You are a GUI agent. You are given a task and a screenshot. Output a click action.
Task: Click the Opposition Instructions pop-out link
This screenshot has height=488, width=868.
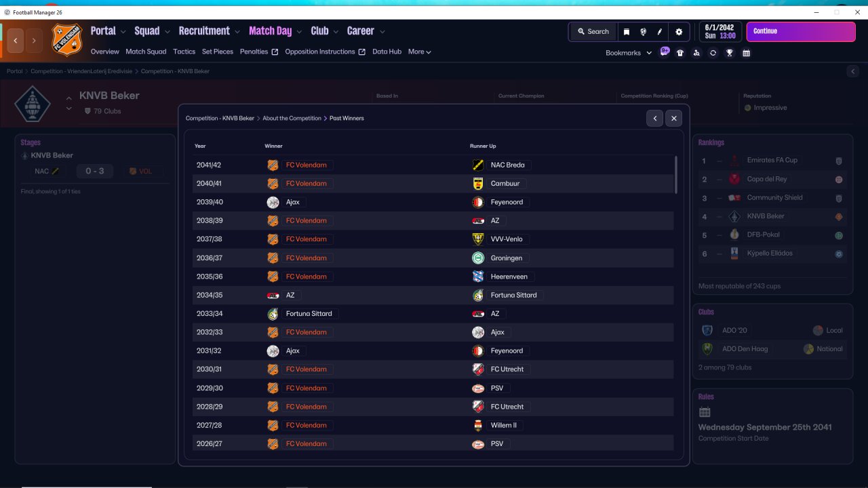click(x=325, y=52)
